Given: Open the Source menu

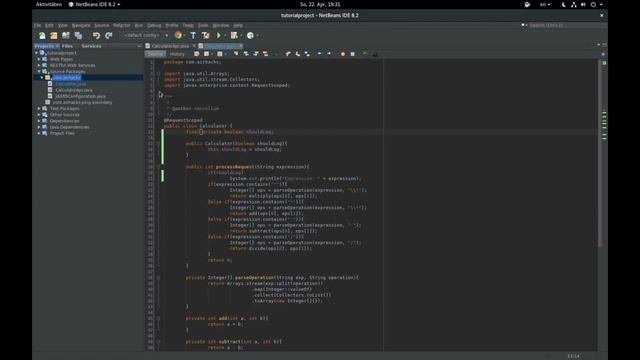Looking at the screenshot, I should point(102,25).
